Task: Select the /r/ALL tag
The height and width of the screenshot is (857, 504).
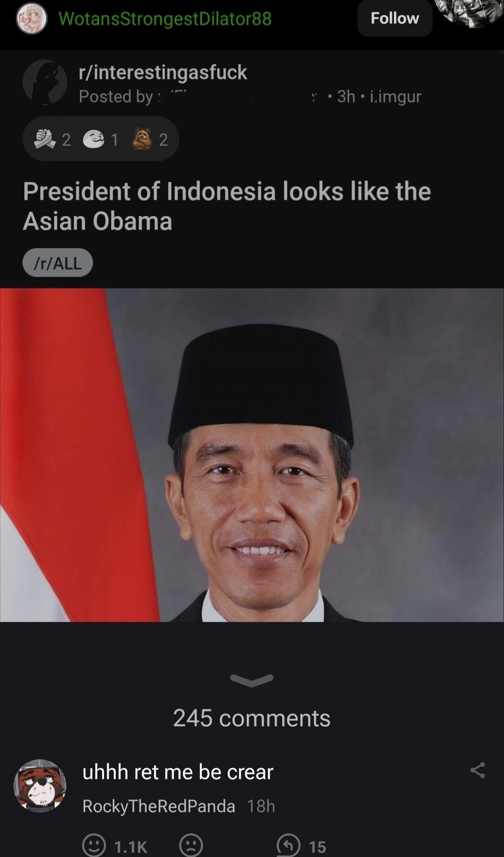Action: (58, 263)
